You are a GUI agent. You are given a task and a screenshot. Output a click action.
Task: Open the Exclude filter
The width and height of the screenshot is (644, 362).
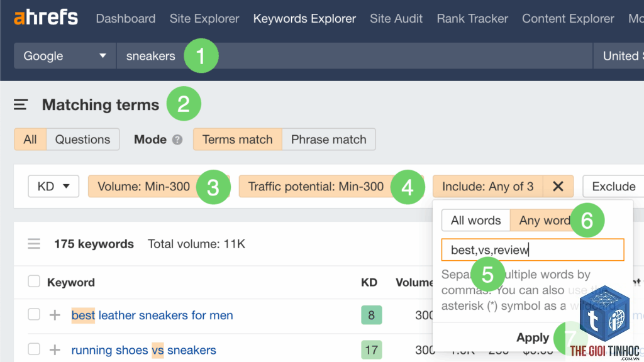(614, 186)
